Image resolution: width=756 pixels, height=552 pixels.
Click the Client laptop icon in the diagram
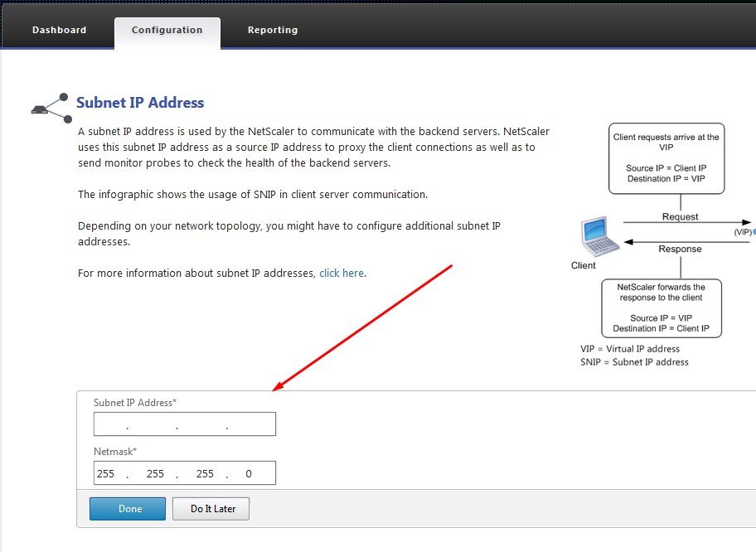tap(600, 237)
